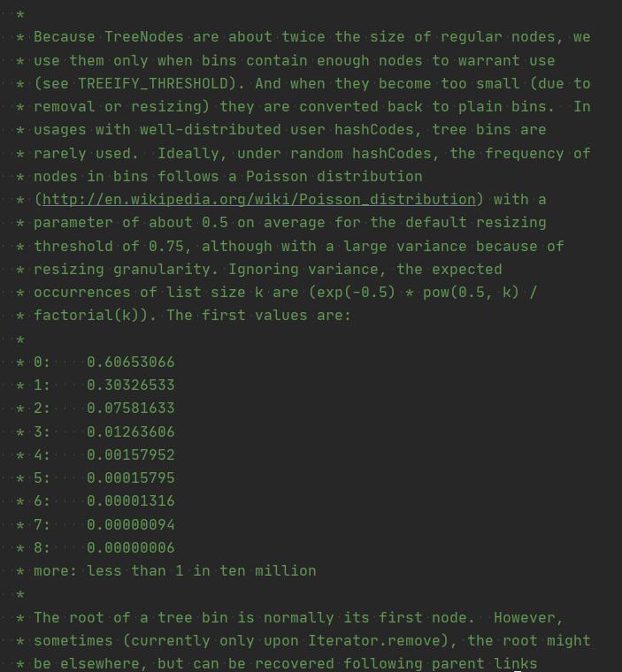The image size is (622, 672).
Task: Click on value 0.00000006
Action: pos(131,548)
